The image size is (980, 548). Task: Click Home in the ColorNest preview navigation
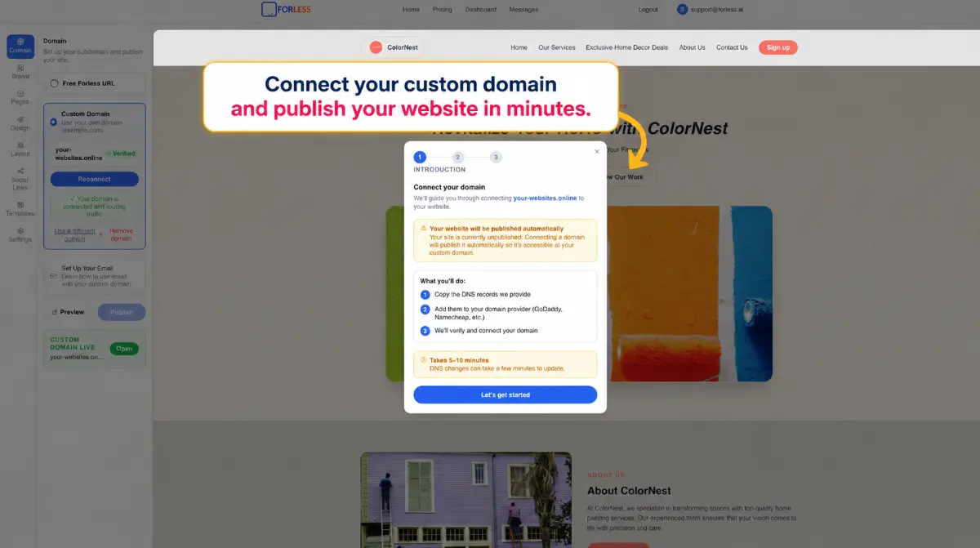[519, 47]
